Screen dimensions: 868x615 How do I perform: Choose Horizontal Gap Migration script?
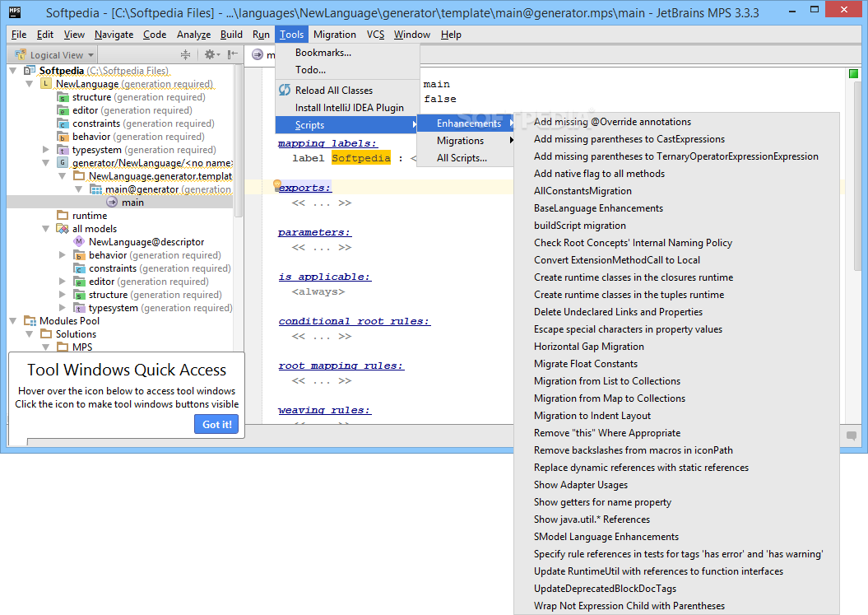[676, 347]
